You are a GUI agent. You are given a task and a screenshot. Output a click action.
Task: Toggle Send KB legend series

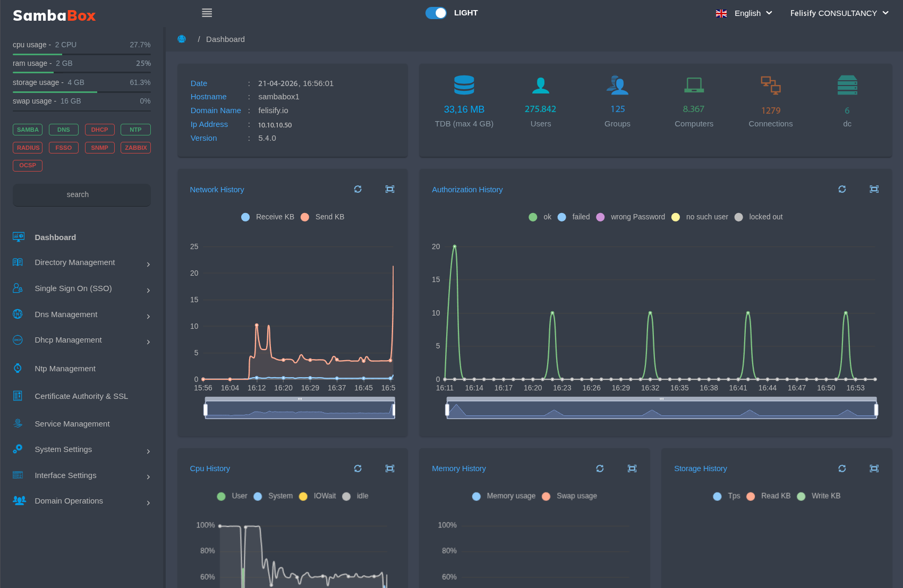[x=323, y=217]
